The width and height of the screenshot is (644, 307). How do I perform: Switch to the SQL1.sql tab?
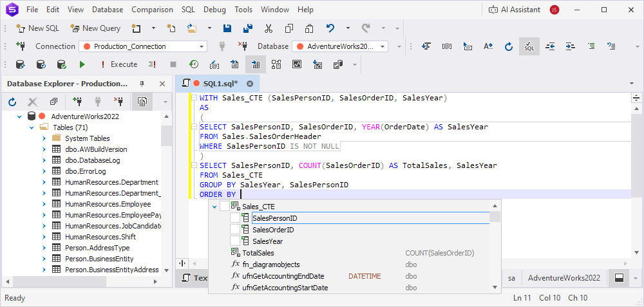[219, 84]
